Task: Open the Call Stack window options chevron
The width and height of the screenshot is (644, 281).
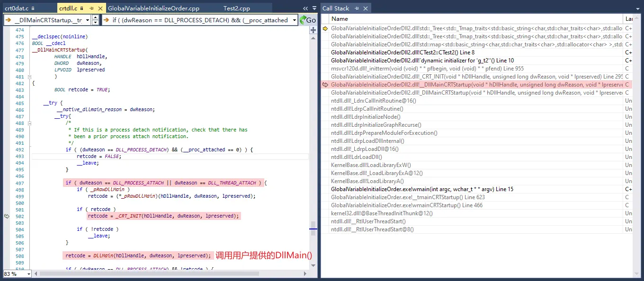Action: 637,8
